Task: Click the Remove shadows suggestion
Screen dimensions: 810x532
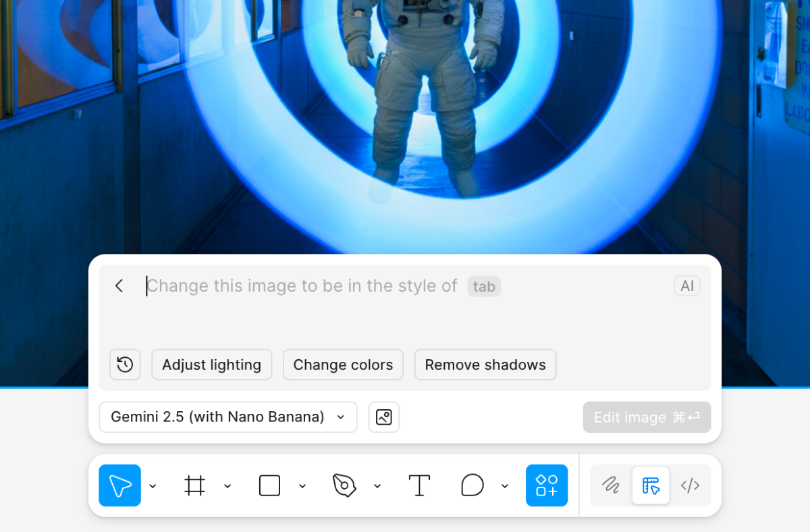Action: coord(485,364)
